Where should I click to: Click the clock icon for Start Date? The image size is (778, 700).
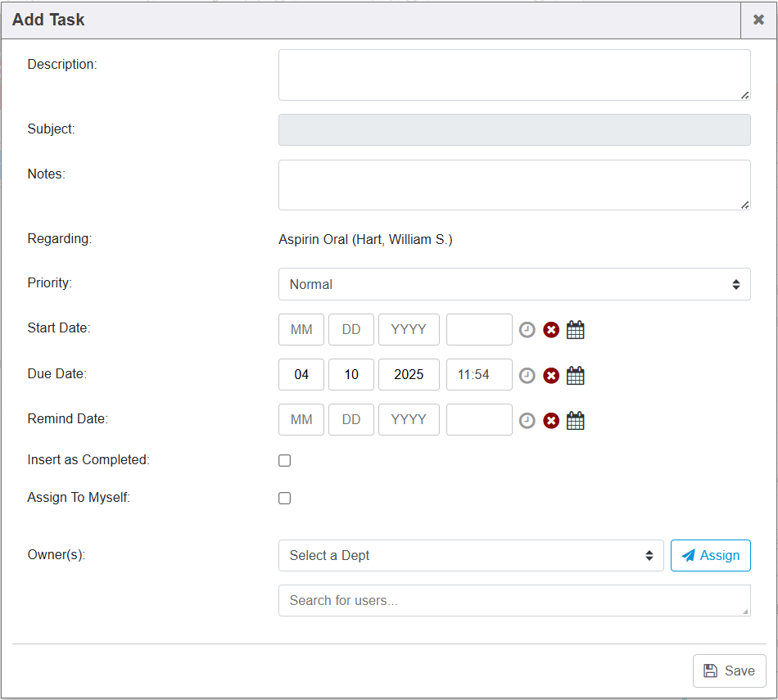[x=527, y=330]
